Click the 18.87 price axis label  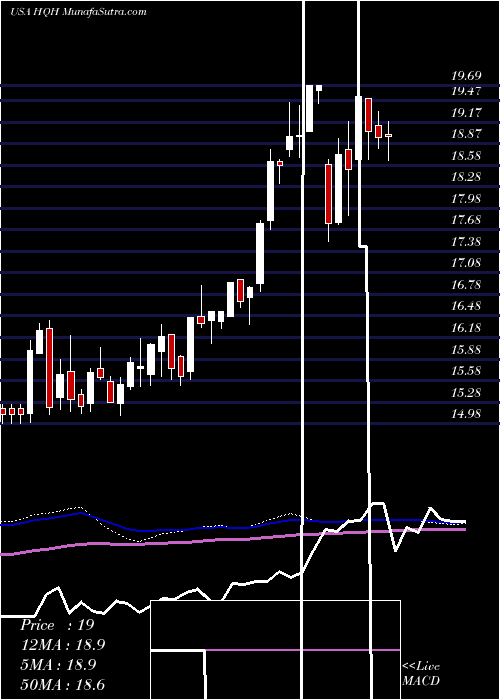pos(467,134)
